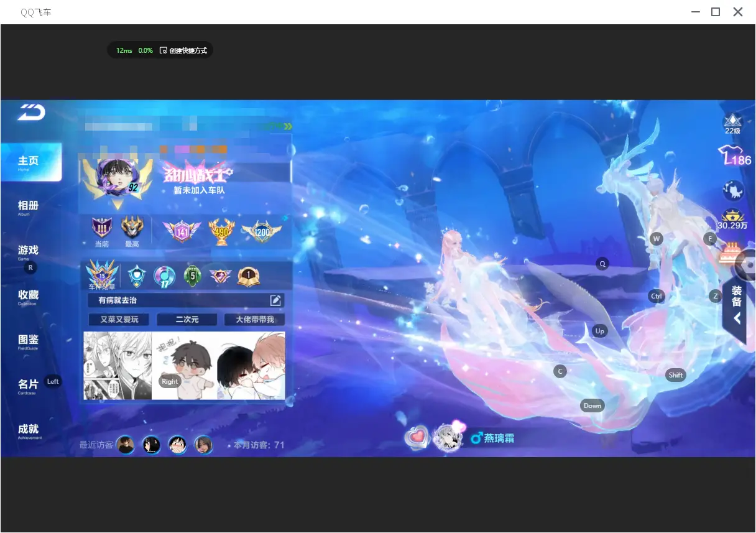Open the two hugging boys photo
Viewport: 756px width, 533px height.
(251, 366)
